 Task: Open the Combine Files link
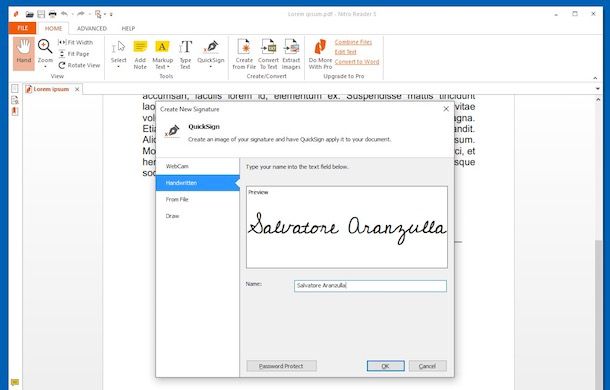pos(353,42)
